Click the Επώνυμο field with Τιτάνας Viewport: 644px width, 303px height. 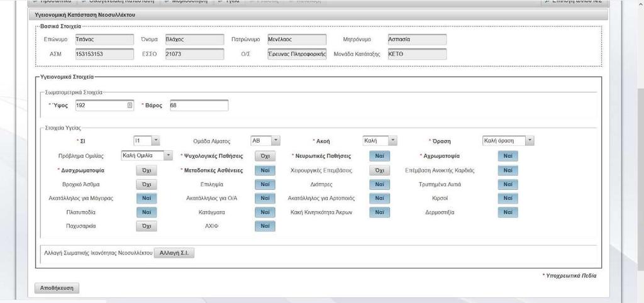pos(105,40)
